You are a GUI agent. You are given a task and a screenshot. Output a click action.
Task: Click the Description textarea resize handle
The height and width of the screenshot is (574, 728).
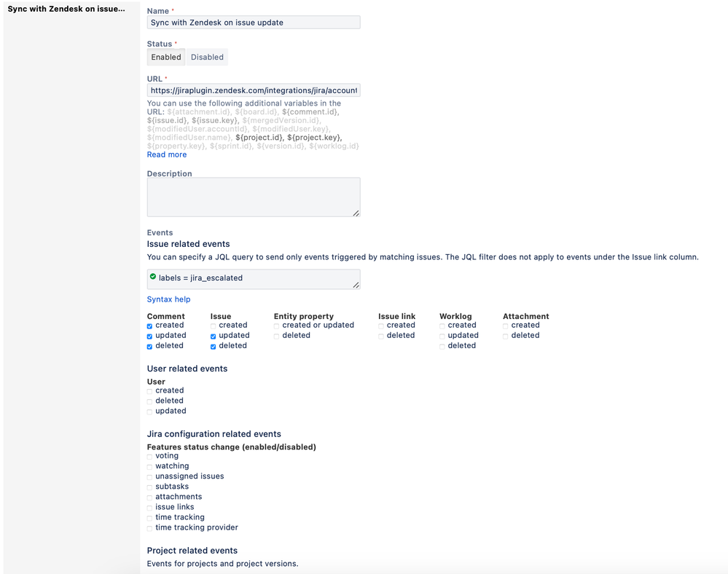point(356,213)
